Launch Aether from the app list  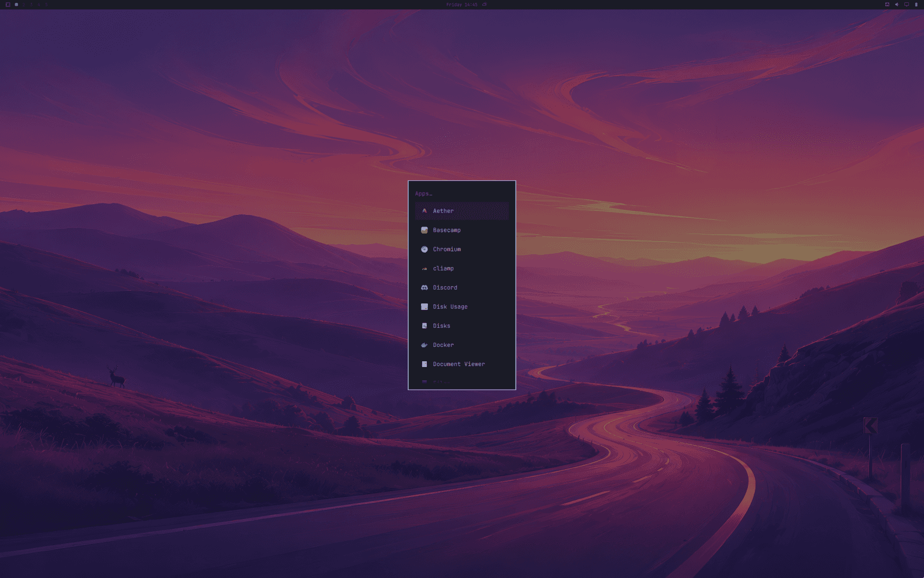click(x=462, y=211)
